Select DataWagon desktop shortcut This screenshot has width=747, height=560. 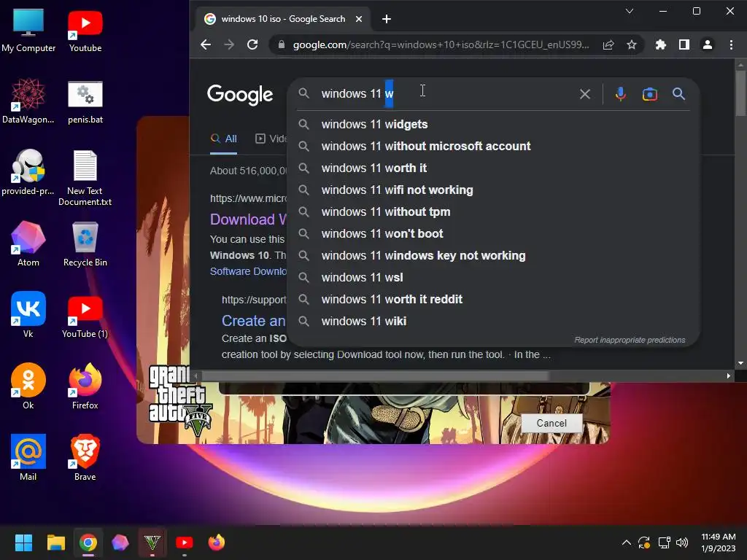click(28, 101)
